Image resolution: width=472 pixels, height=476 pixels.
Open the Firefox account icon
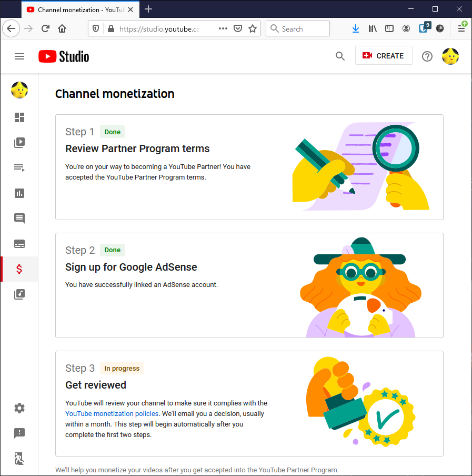pyautogui.click(x=406, y=28)
